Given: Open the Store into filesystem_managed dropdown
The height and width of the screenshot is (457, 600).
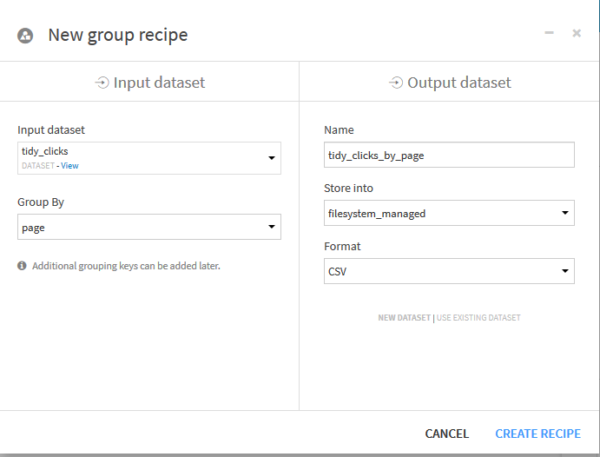Looking at the screenshot, I should [449, 213].
